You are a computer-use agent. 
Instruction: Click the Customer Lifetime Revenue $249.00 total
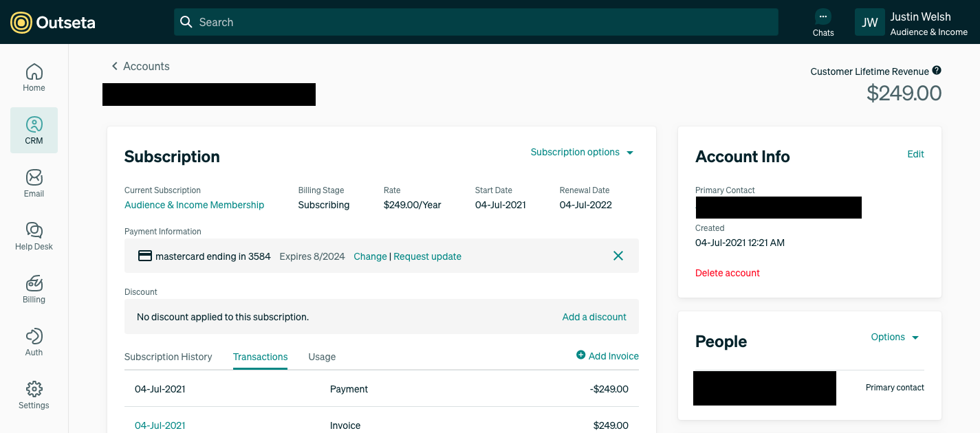coord(904,93)
